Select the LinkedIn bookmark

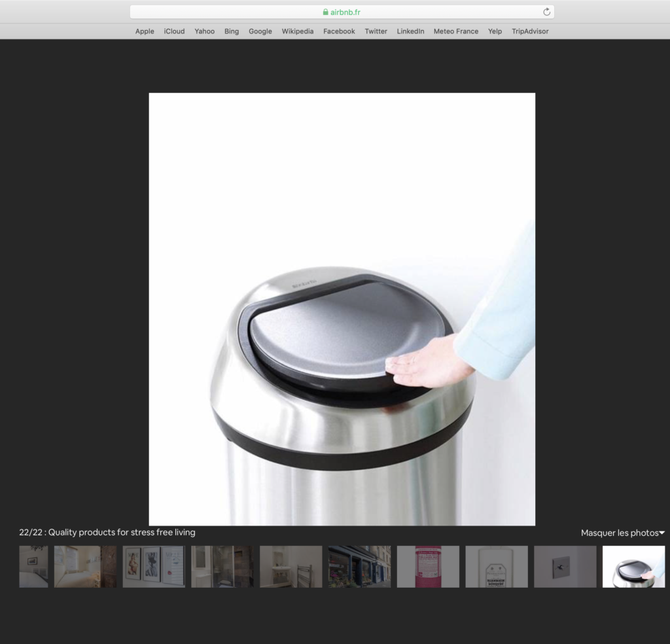pos(410,31)
